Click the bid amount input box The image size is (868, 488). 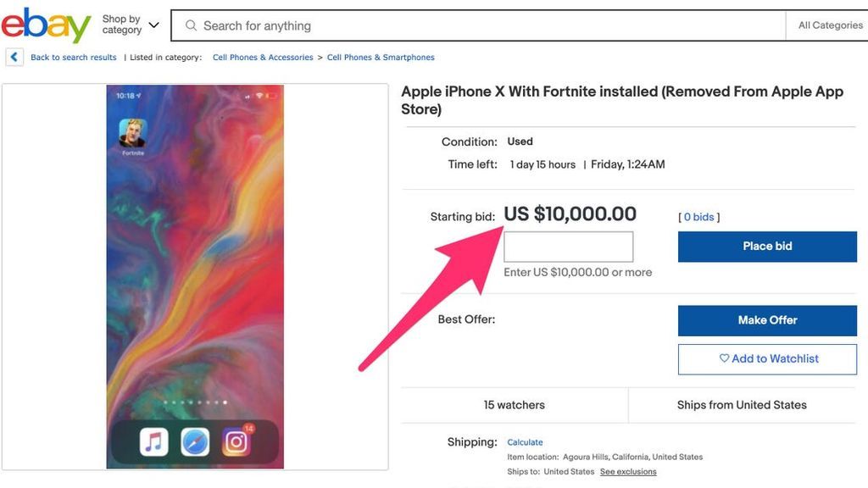coord(568,247)
